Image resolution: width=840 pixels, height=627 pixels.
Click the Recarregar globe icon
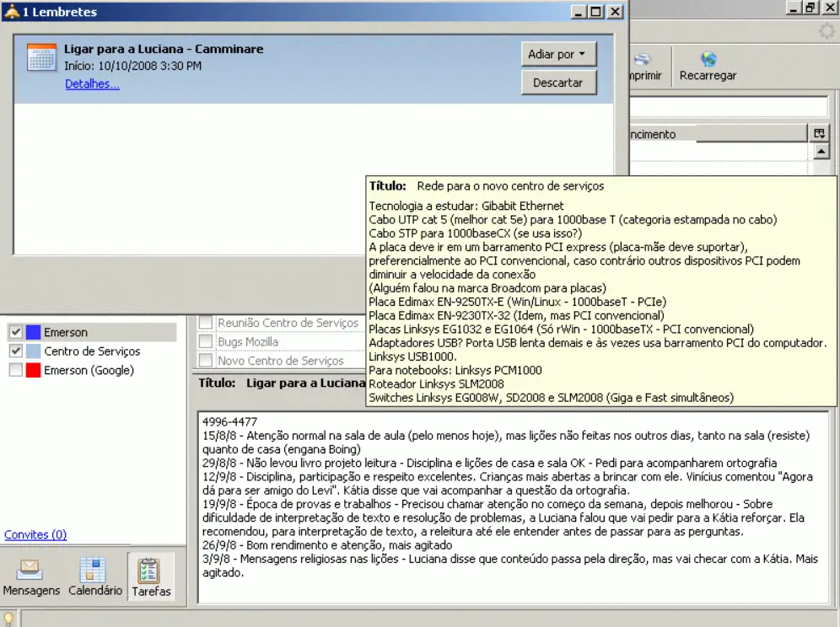(708, 58)
